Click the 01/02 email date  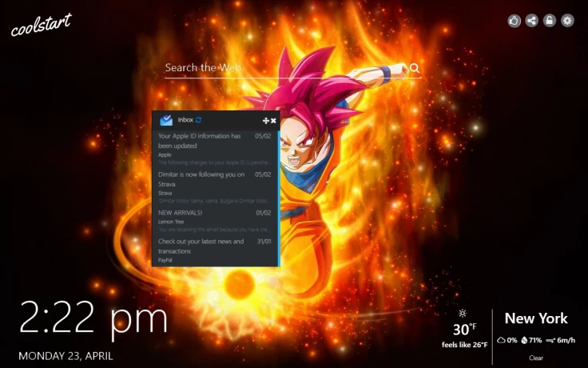[264, 213]
